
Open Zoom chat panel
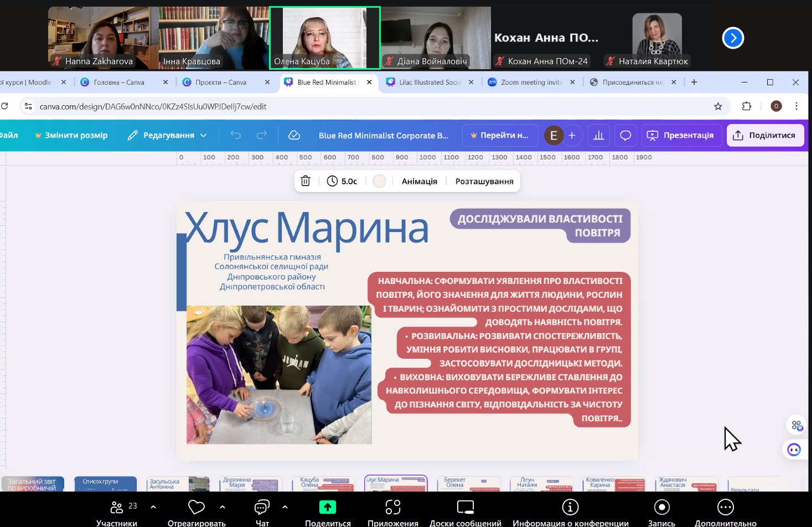[x=262, y=512]
